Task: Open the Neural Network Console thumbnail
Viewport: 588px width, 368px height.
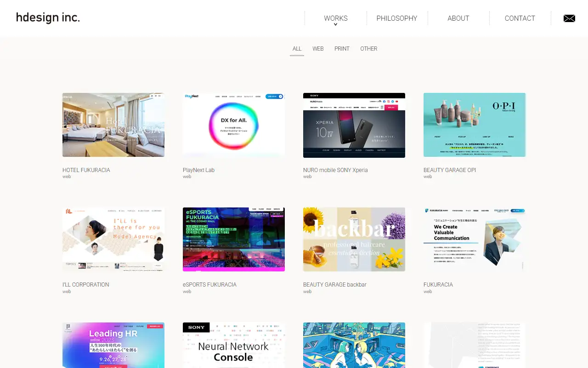Action: point(234,345)
